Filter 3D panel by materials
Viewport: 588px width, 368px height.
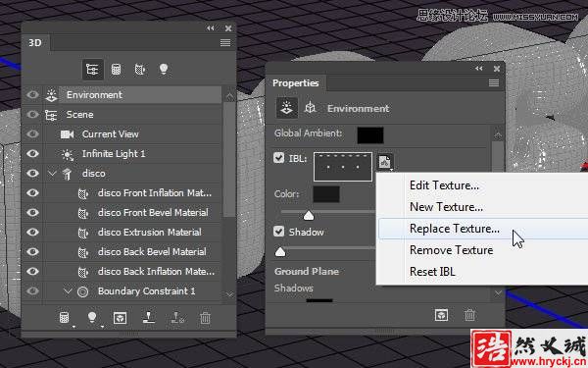pos(140,70)
